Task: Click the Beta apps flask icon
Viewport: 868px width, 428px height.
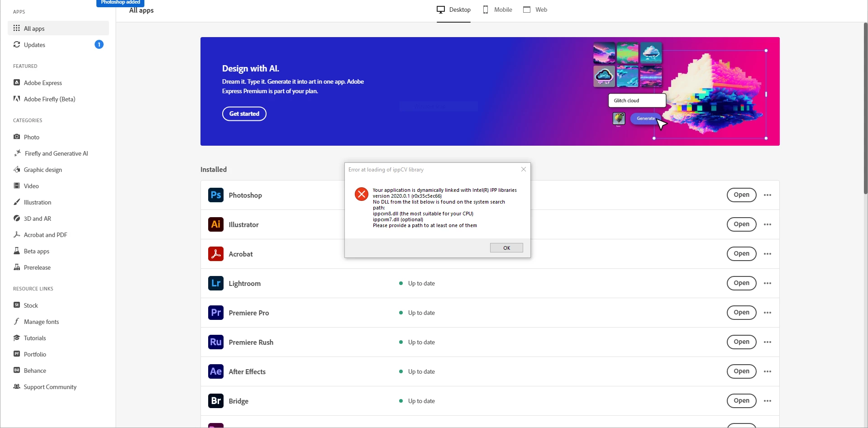Action: pos(17,251)
